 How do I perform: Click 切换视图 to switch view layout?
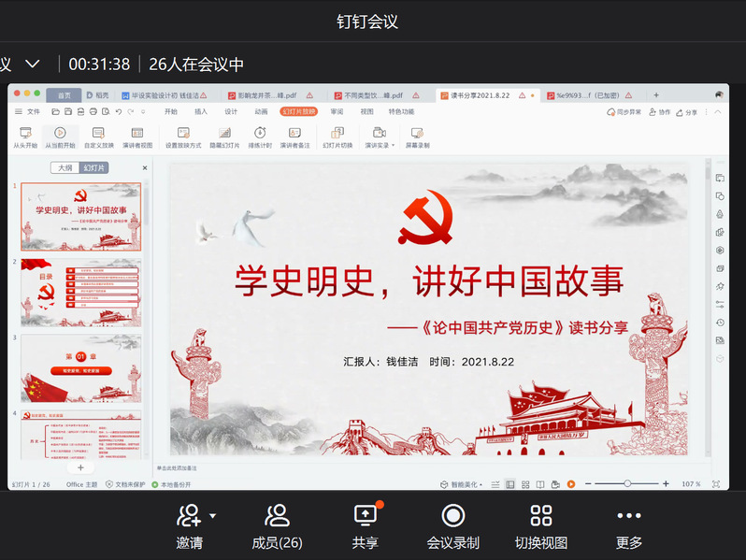(541, 526)
